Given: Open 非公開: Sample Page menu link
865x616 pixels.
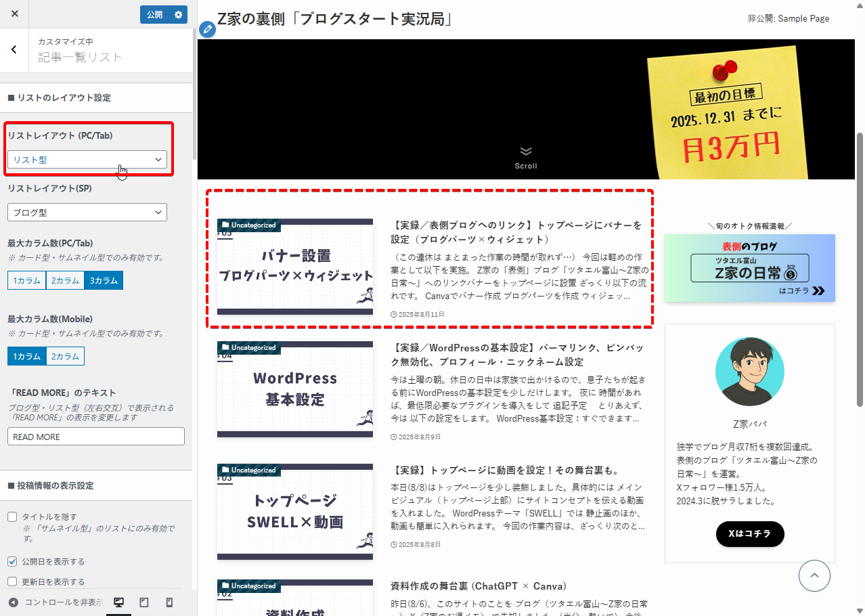Looking at the screenshot, I should [789, 19].
